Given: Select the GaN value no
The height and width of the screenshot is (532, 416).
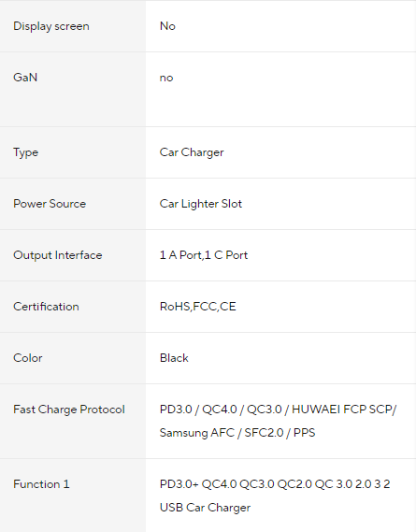Looking at the screenshot, I should 166,78.
